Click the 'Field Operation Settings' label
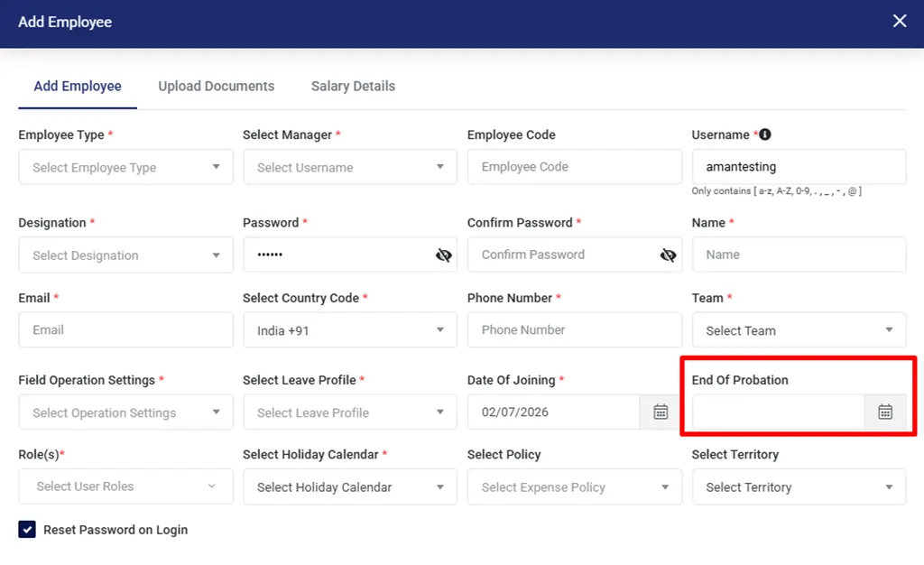 pos(87,380)
